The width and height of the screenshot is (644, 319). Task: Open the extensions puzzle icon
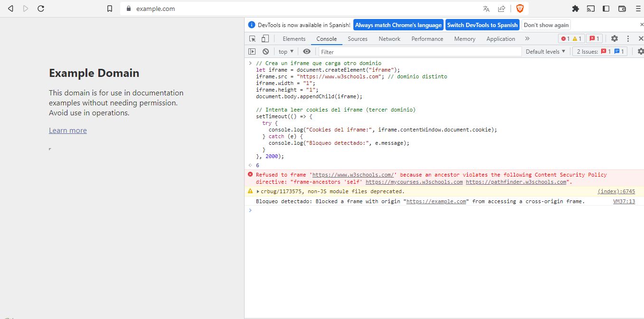[576, 9]
